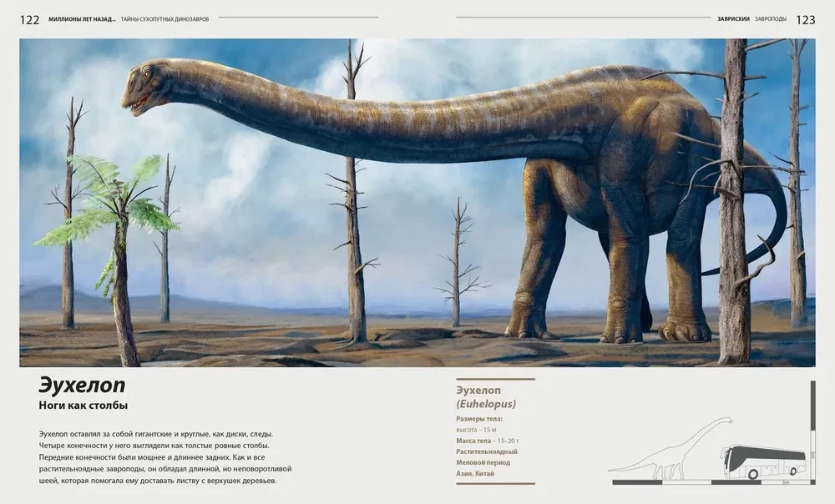Screen dimensions: 835x504
Task: Click the text 'Меловой период'
Action: coord(483,462)
